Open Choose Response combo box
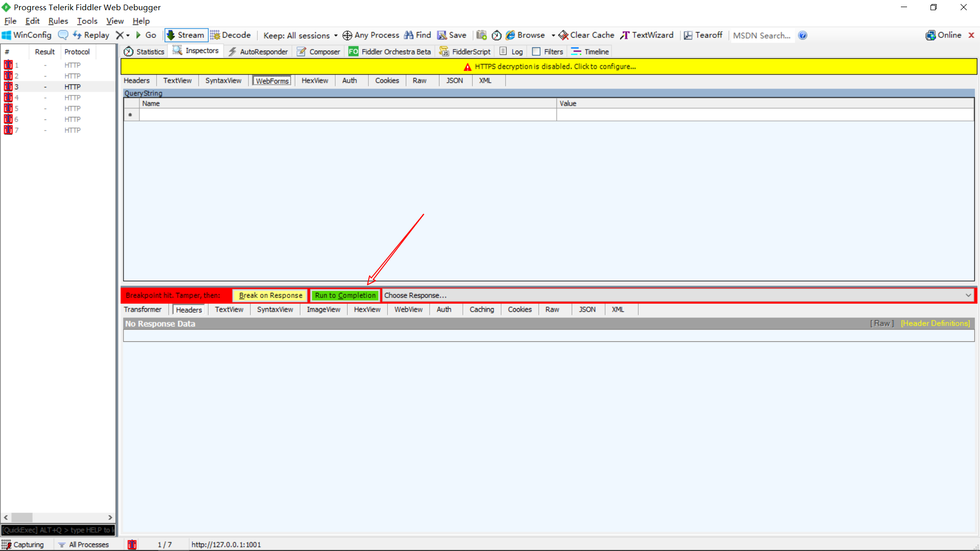980x551 pixels. (677, 295)
